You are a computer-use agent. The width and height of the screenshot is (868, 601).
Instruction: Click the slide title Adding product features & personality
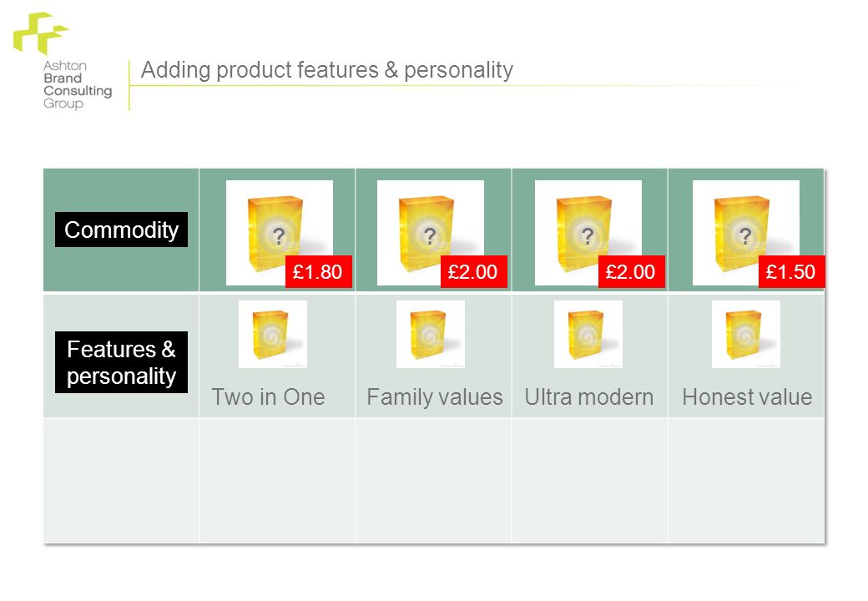pos(327,70)
